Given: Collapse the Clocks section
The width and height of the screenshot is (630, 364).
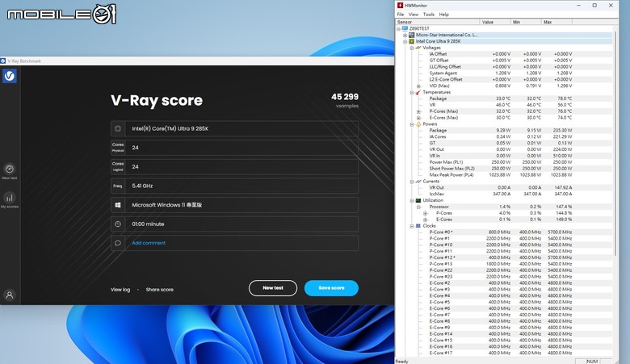Looking at the screenshot, I should point(412,226).
